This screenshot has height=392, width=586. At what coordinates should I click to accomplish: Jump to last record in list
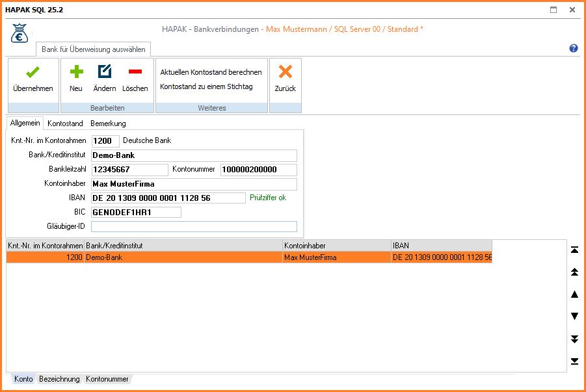pos(574,361)
